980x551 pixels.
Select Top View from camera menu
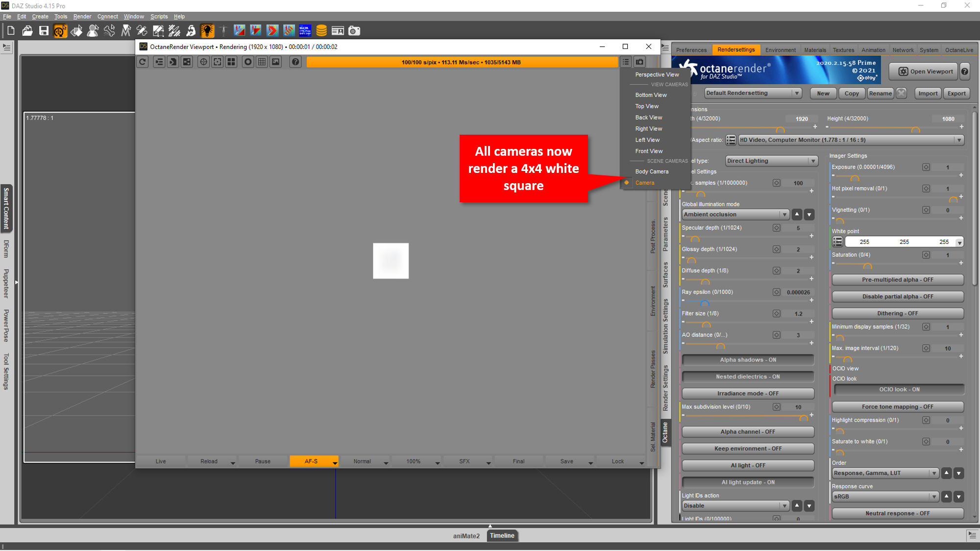tap(647, 106)
